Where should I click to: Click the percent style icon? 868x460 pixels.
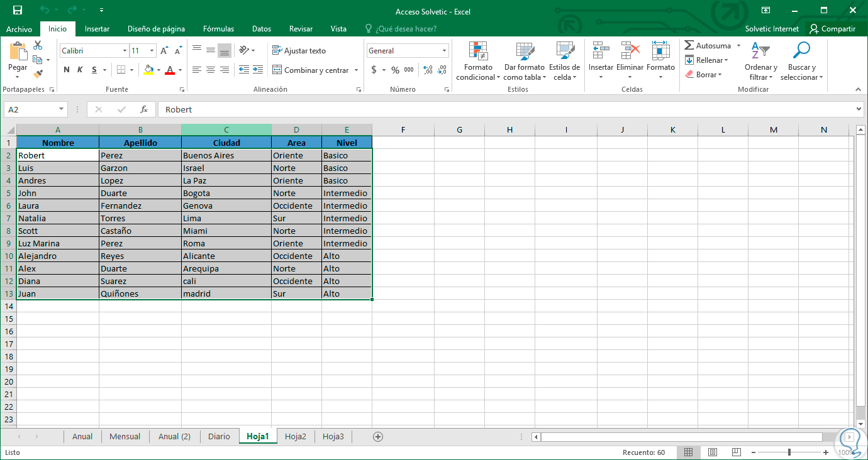[395, 70]
